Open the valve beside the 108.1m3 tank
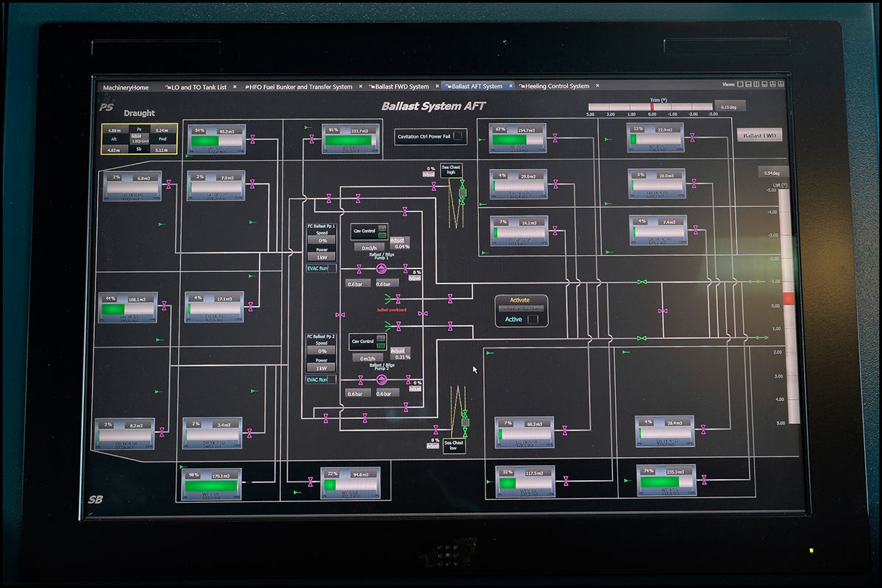This screenshot has height=588, width=882. coord(164,306)
